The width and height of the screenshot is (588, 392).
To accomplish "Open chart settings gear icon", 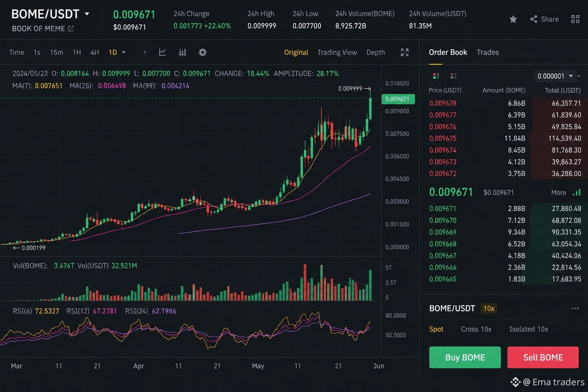I will (203, 52).
